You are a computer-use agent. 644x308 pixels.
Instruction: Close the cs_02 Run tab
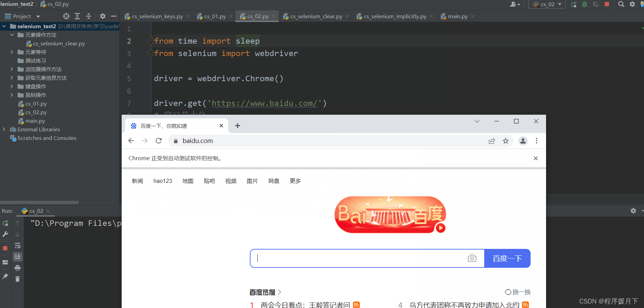[48, 211]
